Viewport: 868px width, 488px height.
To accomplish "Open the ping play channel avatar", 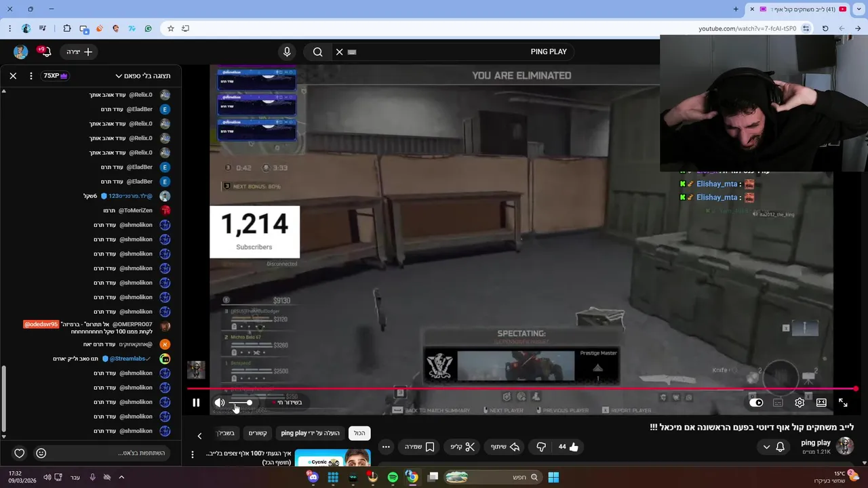I will click(x=844, y=446).
